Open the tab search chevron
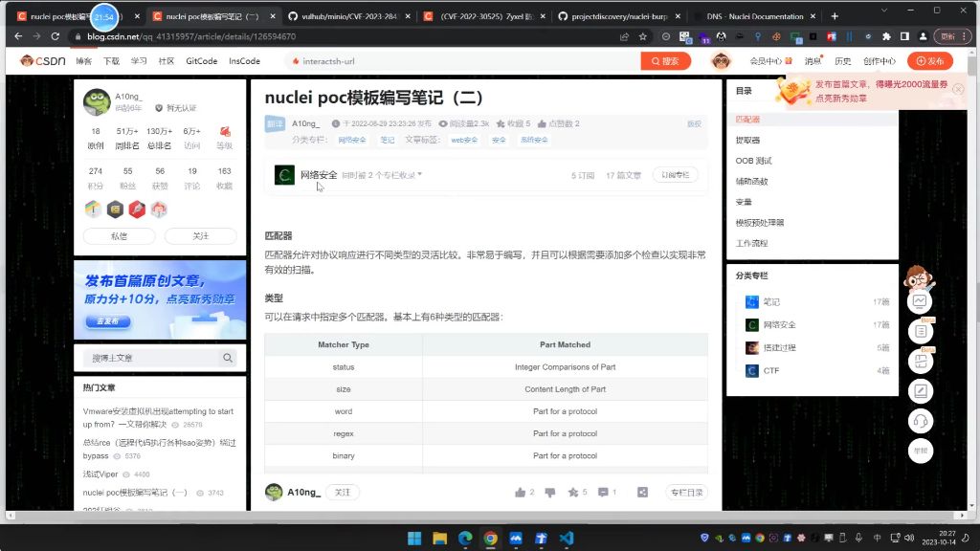Image resolution: width=980 pixels, height=551 pixels. (883, 11)
